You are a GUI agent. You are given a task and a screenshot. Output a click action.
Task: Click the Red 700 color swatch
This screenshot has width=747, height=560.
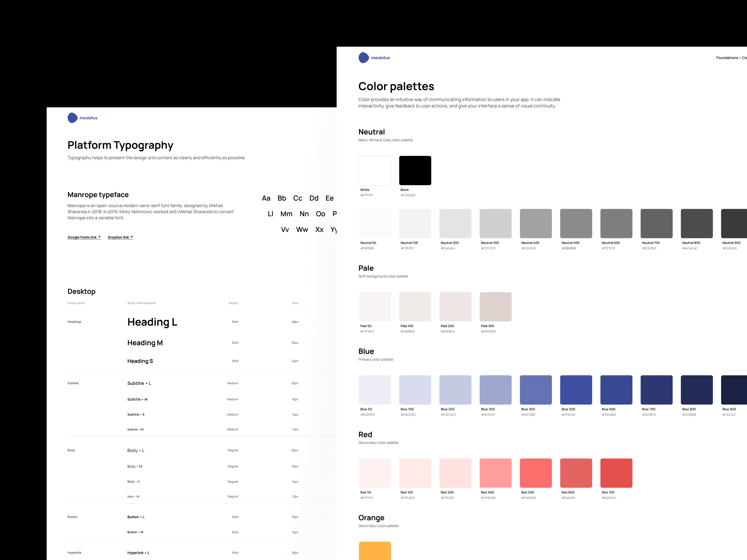click(616, 472)
